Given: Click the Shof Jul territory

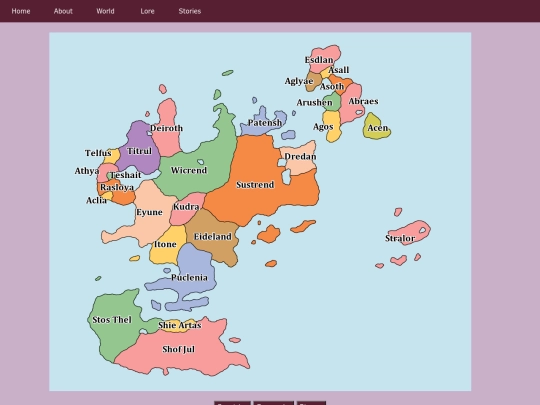Looking at the screenshot, I should pyautogui.click(x=178, y=349).
